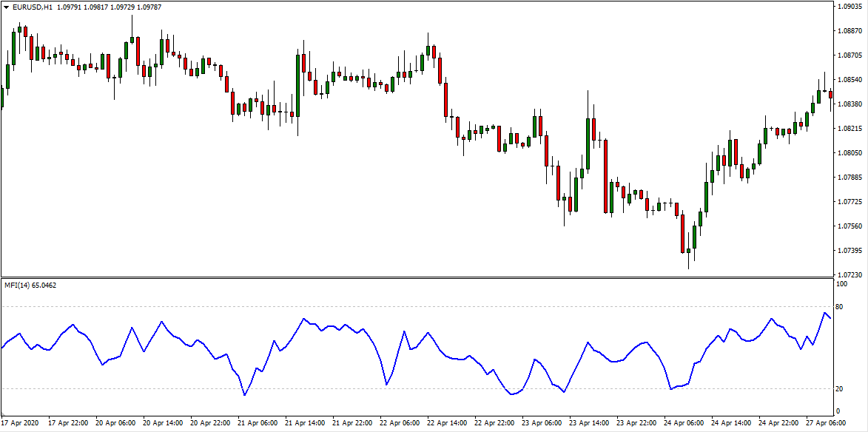Click the blue MFI line's final peak
The image size is (868, 432).
coord(824,313)
